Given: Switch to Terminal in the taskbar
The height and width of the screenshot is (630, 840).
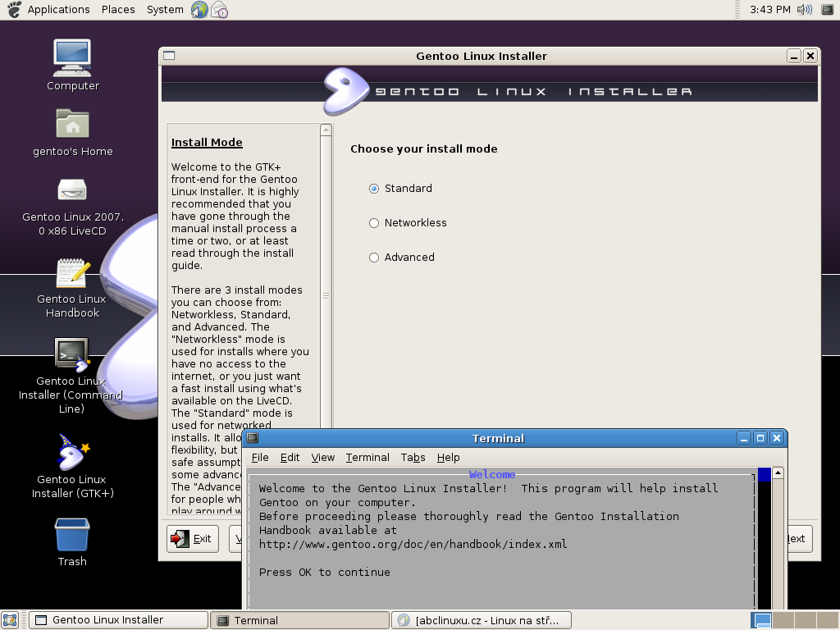Looking at the screenshot, I should pyautogui.click(x=299, y=620).
